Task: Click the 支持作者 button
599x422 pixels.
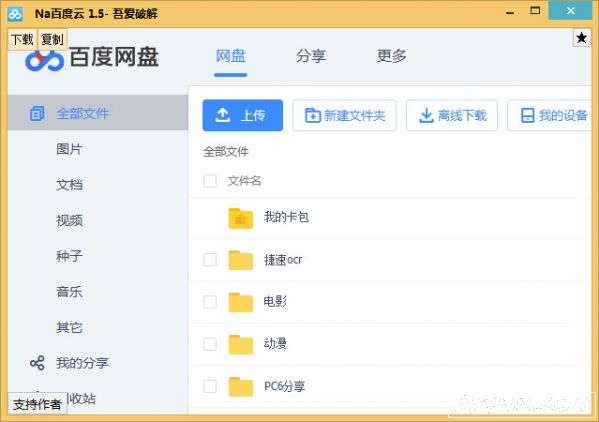Action: 37,404
